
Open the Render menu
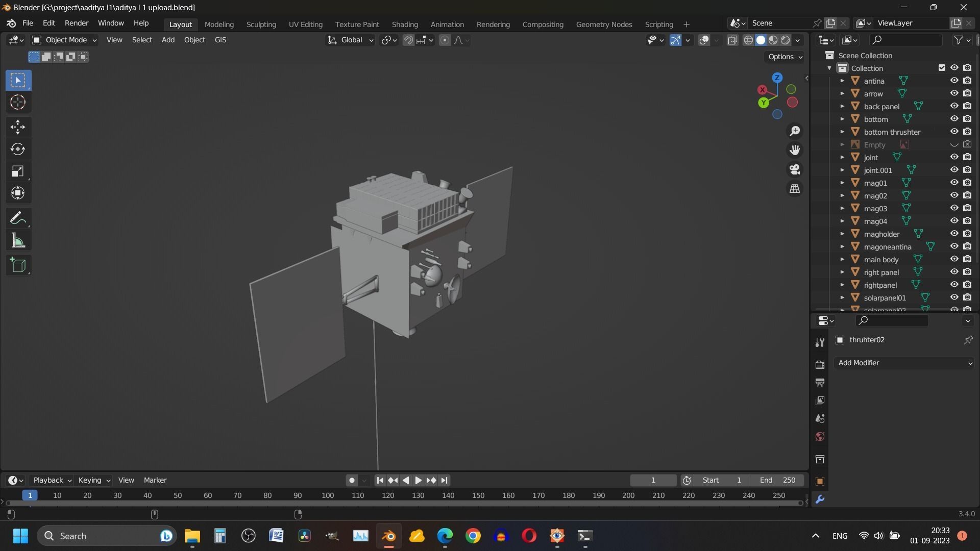click(76, 23)
